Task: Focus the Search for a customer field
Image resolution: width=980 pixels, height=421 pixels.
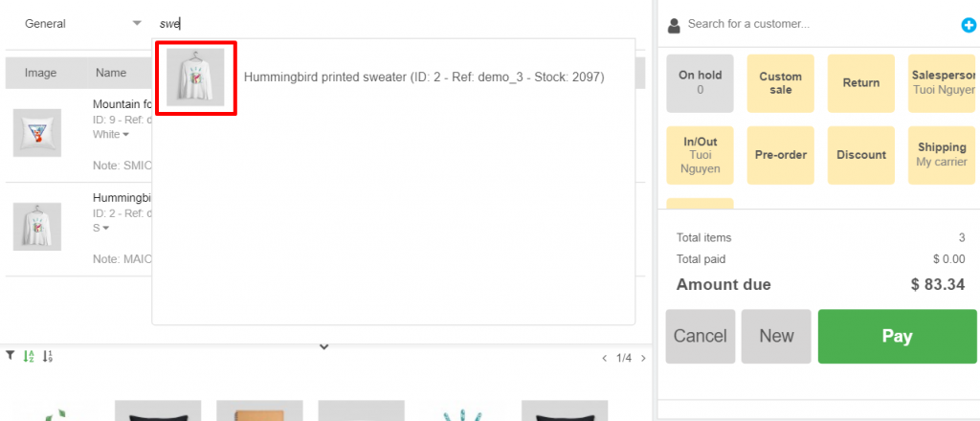Action: 813,24
